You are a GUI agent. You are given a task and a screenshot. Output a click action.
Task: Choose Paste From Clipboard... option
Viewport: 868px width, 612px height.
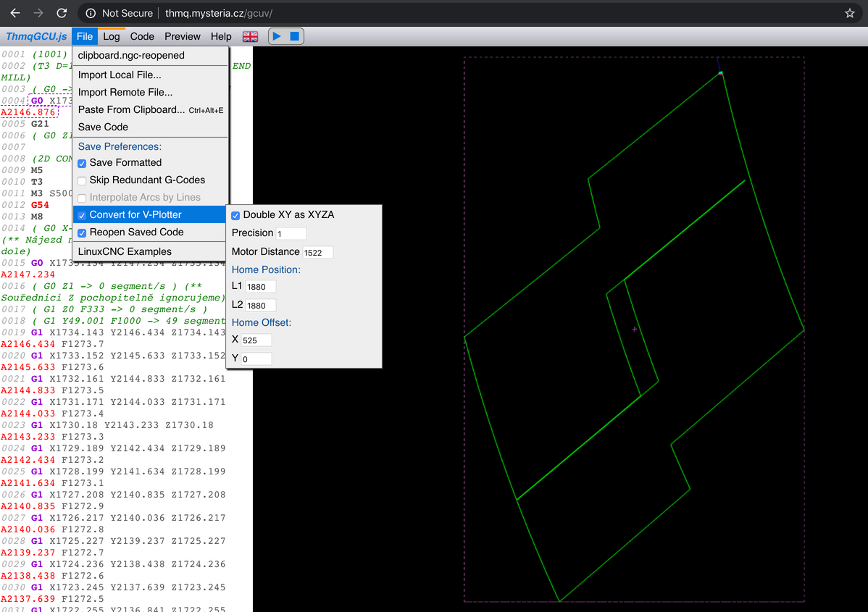pyautogui.click(x=131, y=109)
